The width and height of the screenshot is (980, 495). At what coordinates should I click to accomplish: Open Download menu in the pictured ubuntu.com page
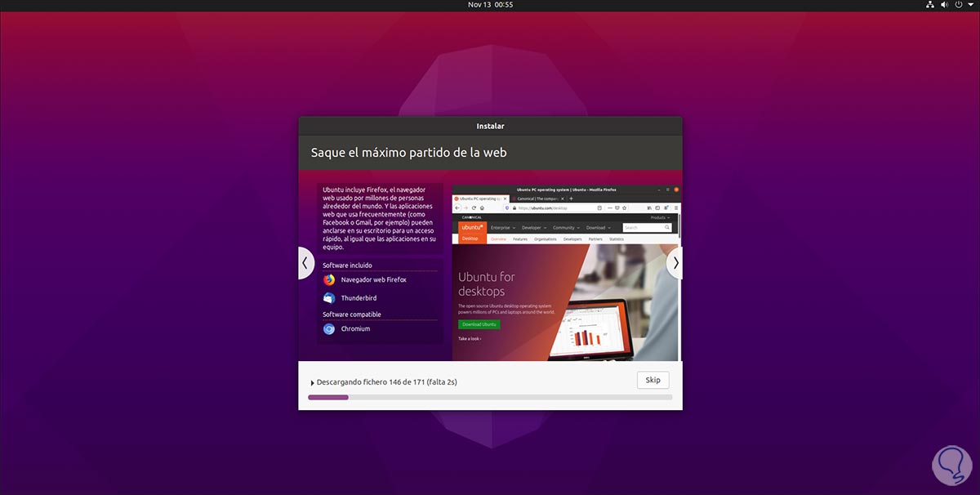coord(599,228)
